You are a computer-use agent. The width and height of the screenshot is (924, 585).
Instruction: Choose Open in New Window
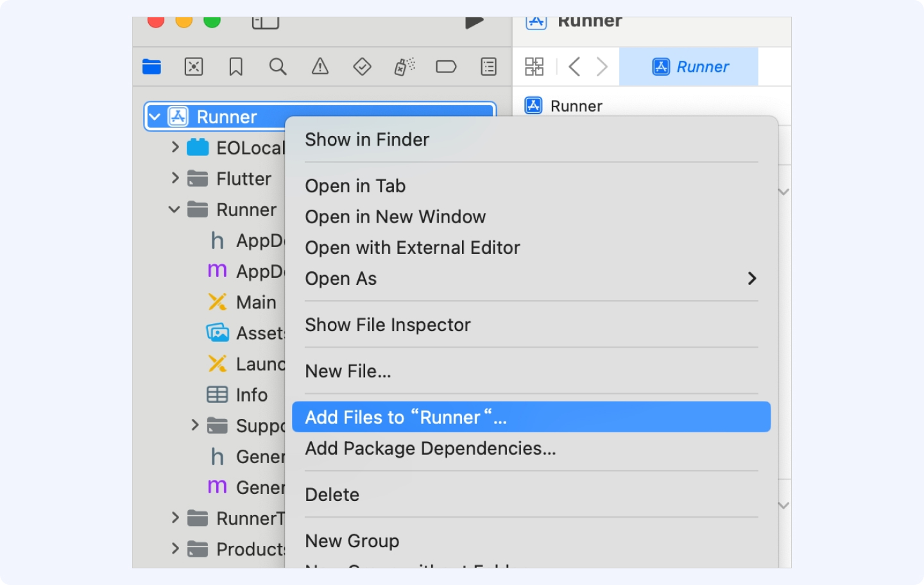(x=531, y=217)
